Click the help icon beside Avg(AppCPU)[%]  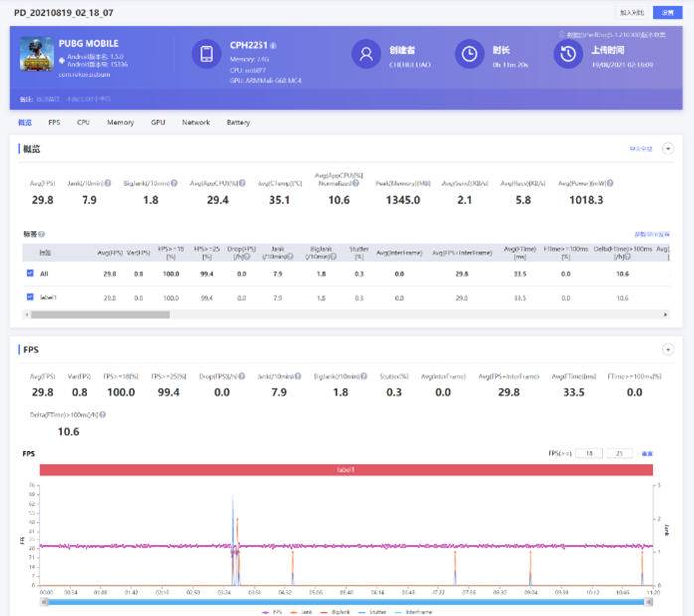point(243,184)
